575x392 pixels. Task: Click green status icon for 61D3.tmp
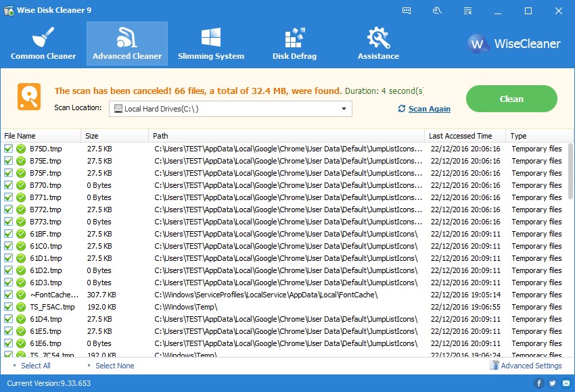coord(21,283)
